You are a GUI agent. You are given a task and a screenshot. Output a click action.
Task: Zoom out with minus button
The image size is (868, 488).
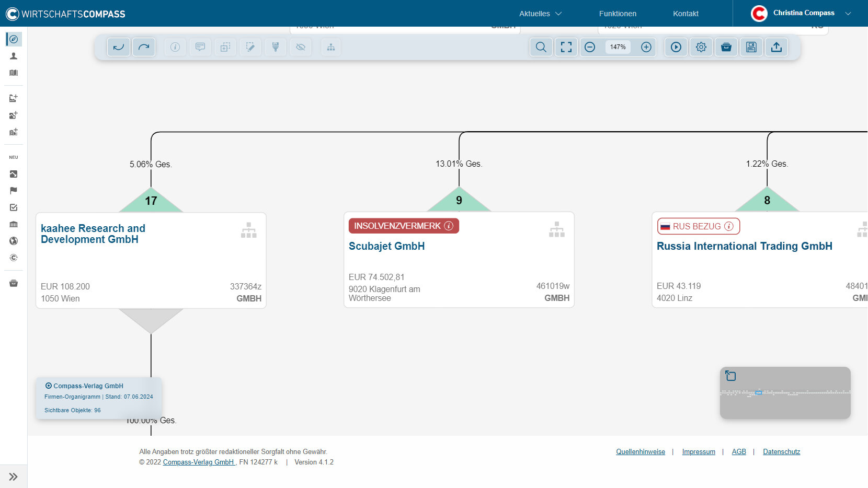[x=590, y=47]
